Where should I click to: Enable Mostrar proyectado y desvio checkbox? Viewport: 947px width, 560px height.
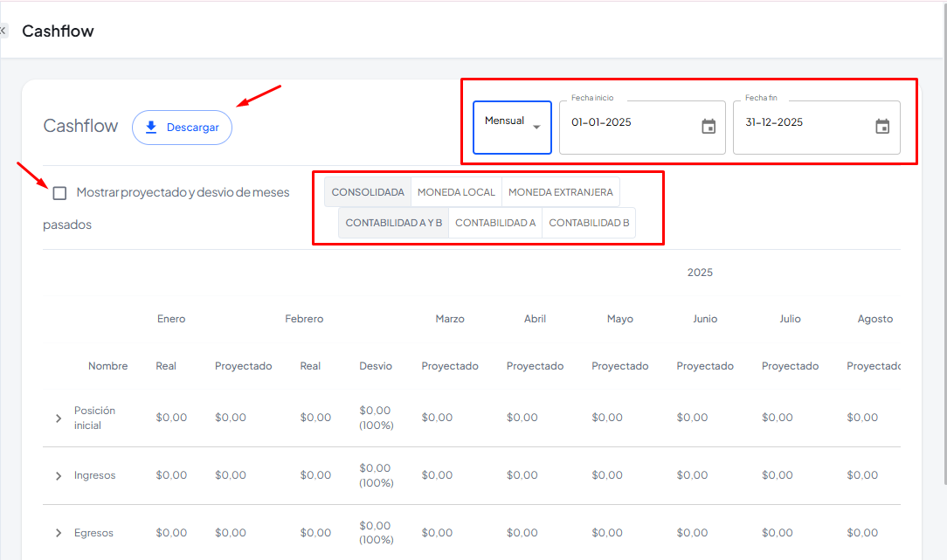click(59, 193)
